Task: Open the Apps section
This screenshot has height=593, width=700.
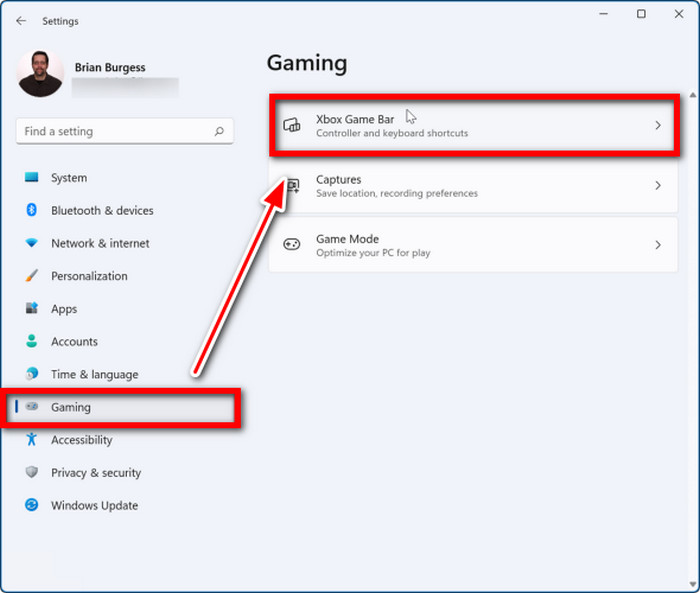Action: 125,309
